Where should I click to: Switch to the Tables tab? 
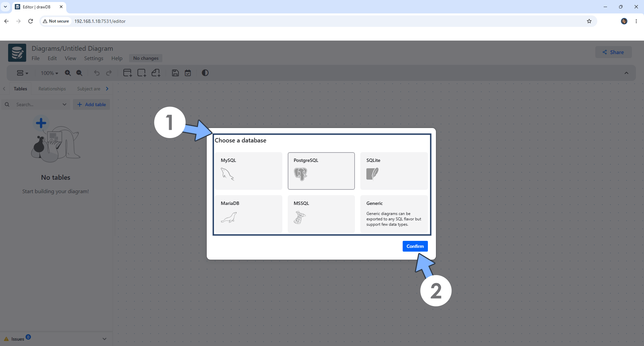(21, 89)
